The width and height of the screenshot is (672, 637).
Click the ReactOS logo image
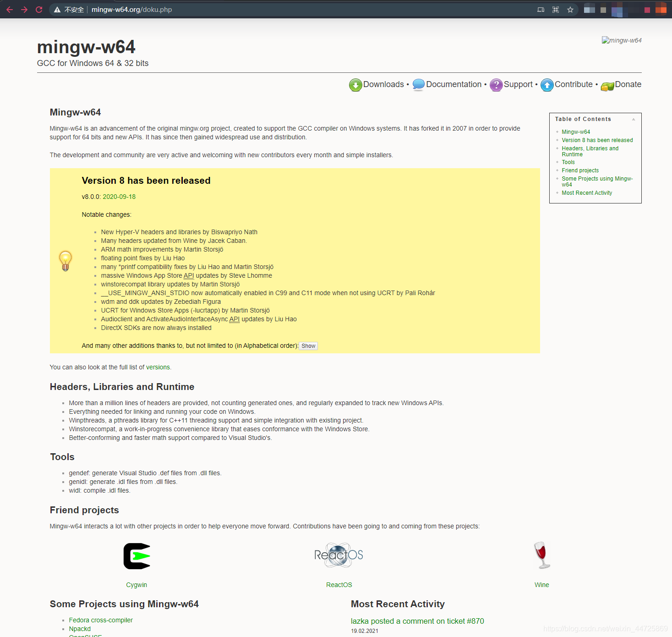pos(339,555)
